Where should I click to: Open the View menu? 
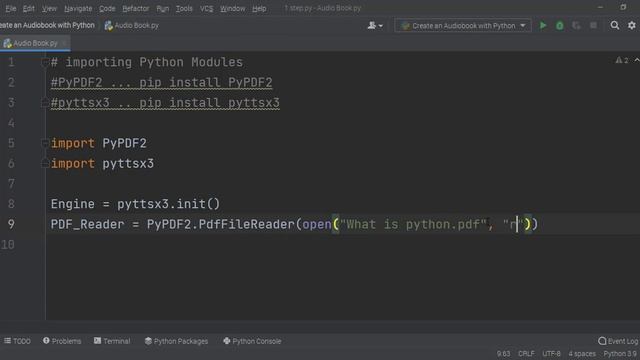(49, 8)
